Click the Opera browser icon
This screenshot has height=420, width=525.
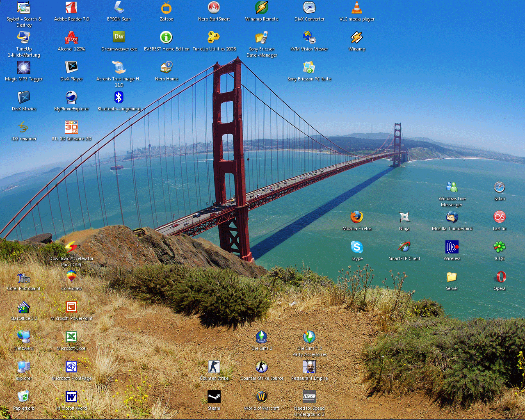[x=500, y=277]
